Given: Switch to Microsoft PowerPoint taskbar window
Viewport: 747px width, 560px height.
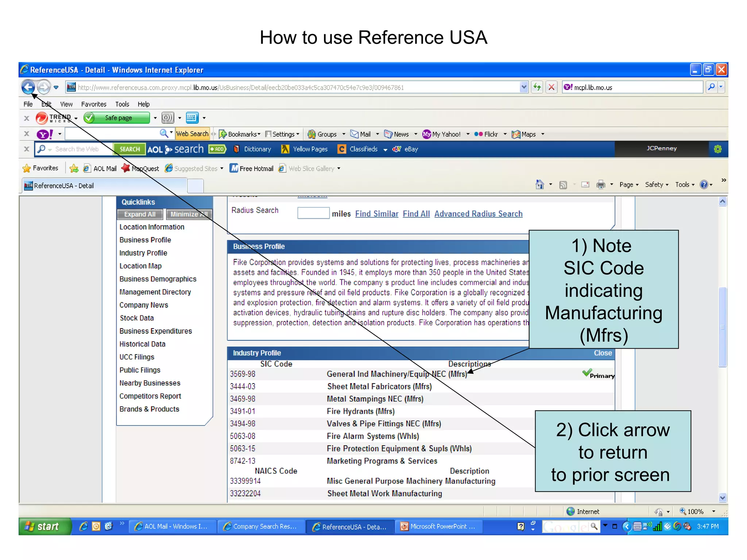Looking at the screenshot, I should tap(438, 526).
